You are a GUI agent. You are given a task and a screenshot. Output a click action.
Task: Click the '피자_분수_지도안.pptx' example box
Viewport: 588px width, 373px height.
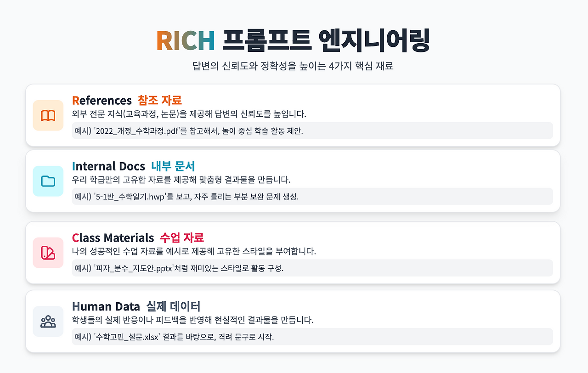tap(312, 268)
